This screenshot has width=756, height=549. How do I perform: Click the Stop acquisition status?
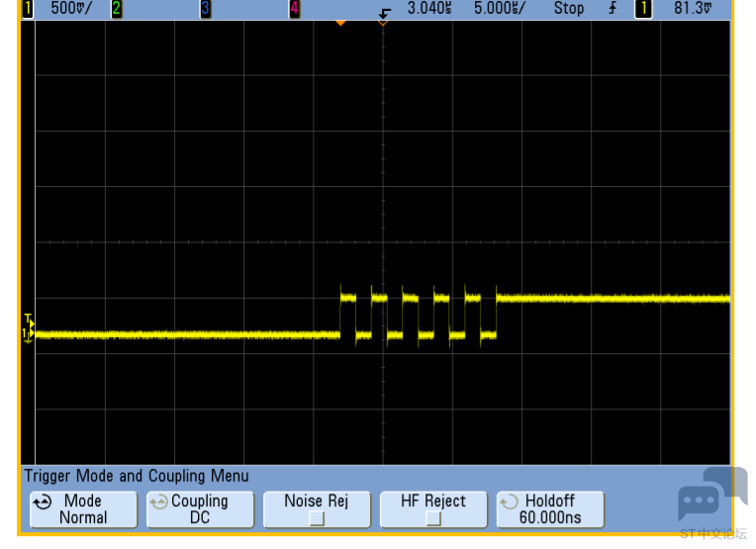pyautogui.click(x=568, y=8)
